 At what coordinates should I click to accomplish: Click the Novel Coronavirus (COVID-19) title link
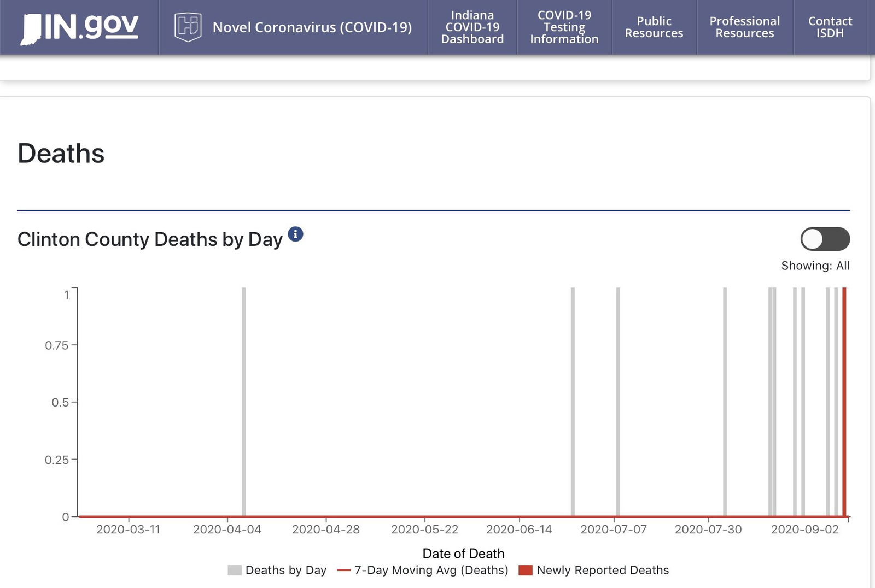pyautogui.click(x=312, y=27)
